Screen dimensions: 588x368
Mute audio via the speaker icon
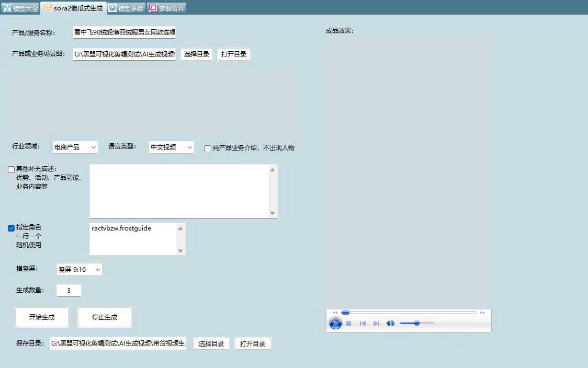coord(390,323)
